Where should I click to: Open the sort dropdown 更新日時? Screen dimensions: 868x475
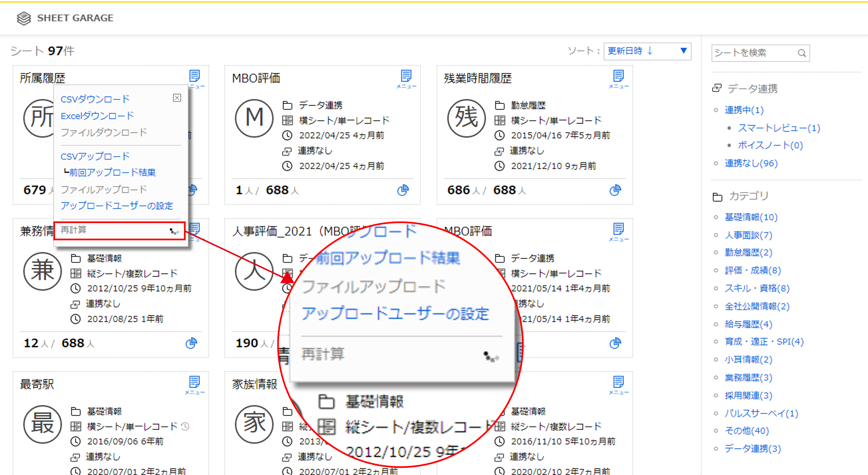(647, 51)
